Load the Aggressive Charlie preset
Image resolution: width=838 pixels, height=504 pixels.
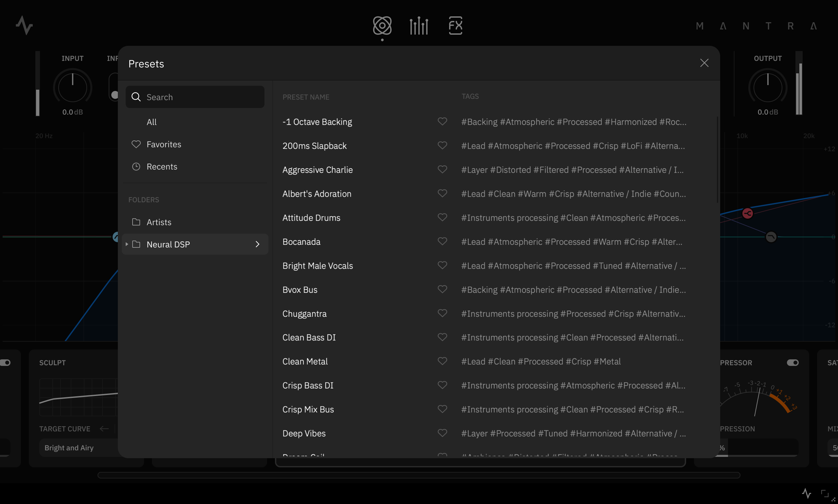click(x=318, y=170)
